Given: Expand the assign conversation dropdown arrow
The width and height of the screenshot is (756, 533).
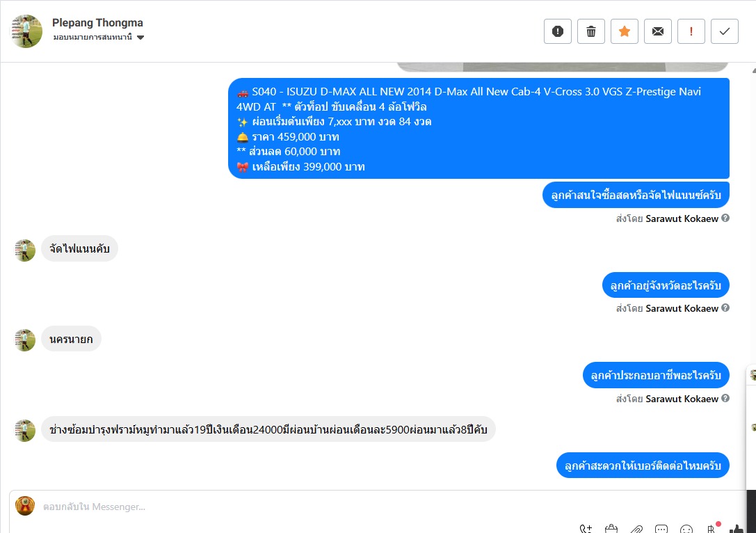Looking at the screenshot, I should pos(140,38).
